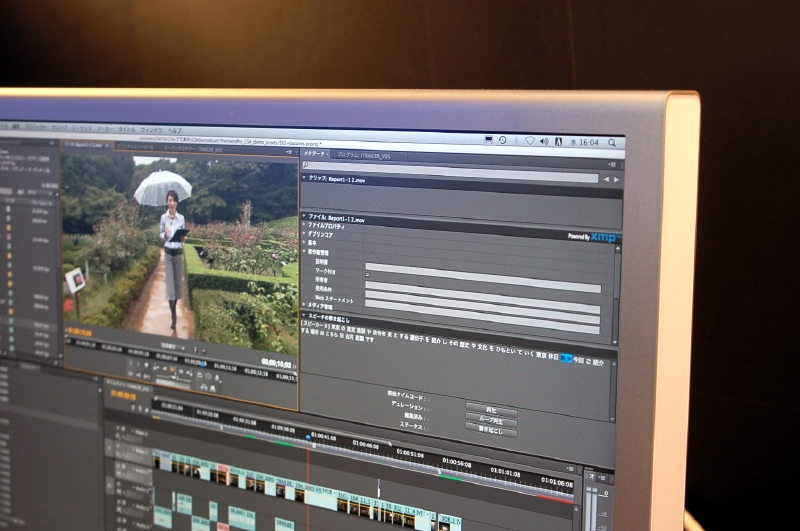Expand the ダブリンコア metadata section
The height and width of the screenshot is (531, 800).
click(x=305, y=235)
